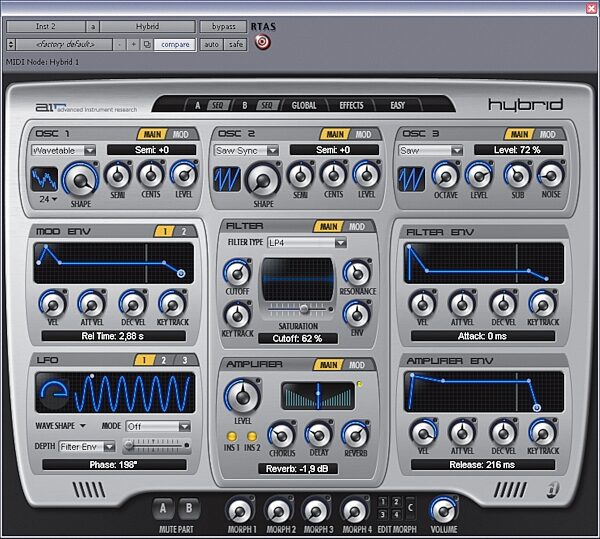The image size is (600, 539).
Task: Click the auto button
Action: coord(211,44)
